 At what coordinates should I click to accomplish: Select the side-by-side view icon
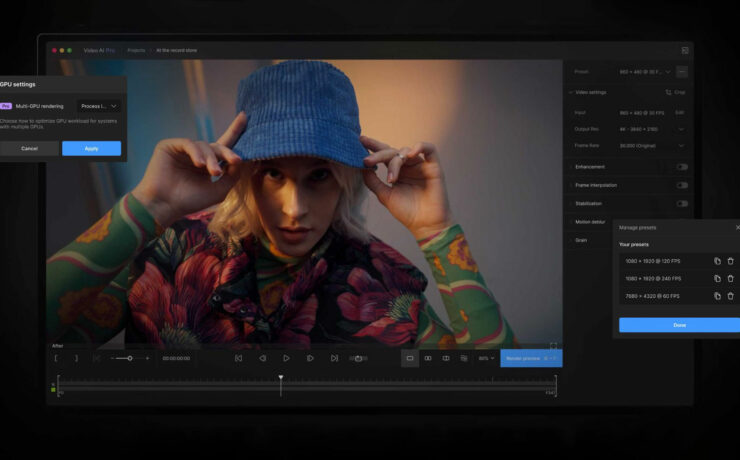[x=428, y=358]
